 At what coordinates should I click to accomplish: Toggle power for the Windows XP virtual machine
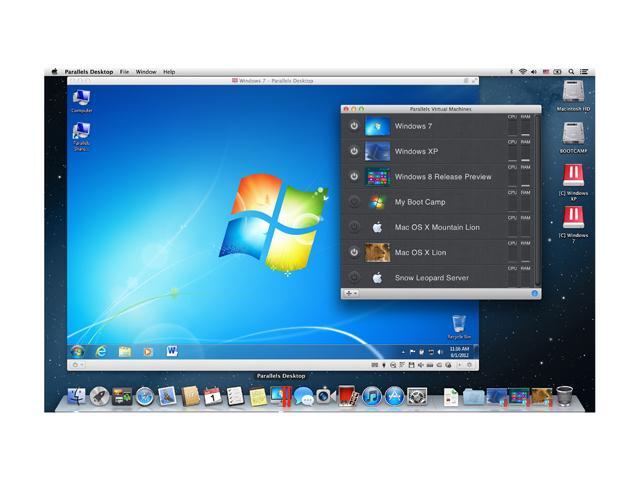(x=354, y=151)
